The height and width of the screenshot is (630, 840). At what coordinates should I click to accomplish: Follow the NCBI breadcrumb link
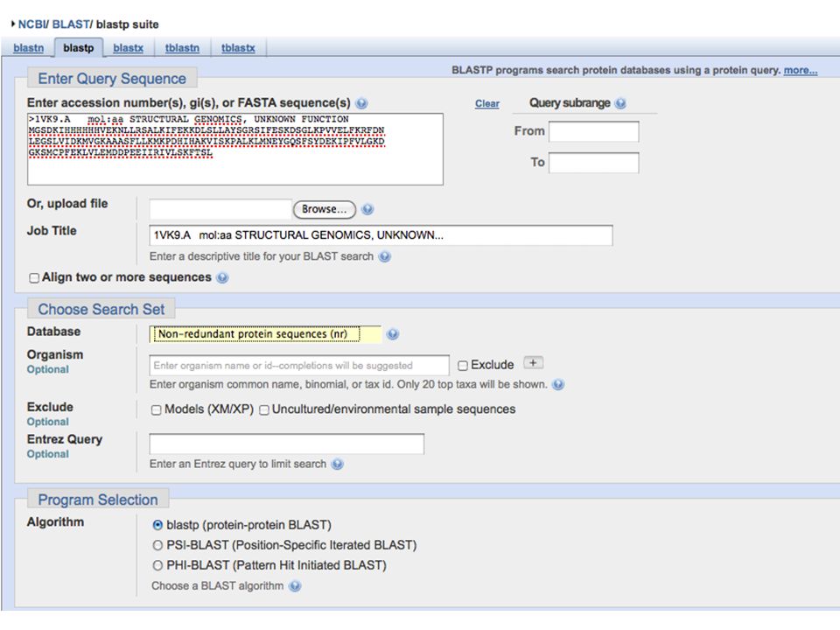(31, 24)
